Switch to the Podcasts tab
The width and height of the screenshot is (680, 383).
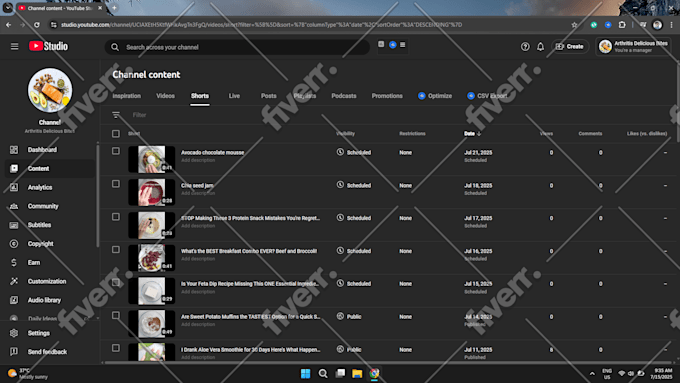click(344, 96)
